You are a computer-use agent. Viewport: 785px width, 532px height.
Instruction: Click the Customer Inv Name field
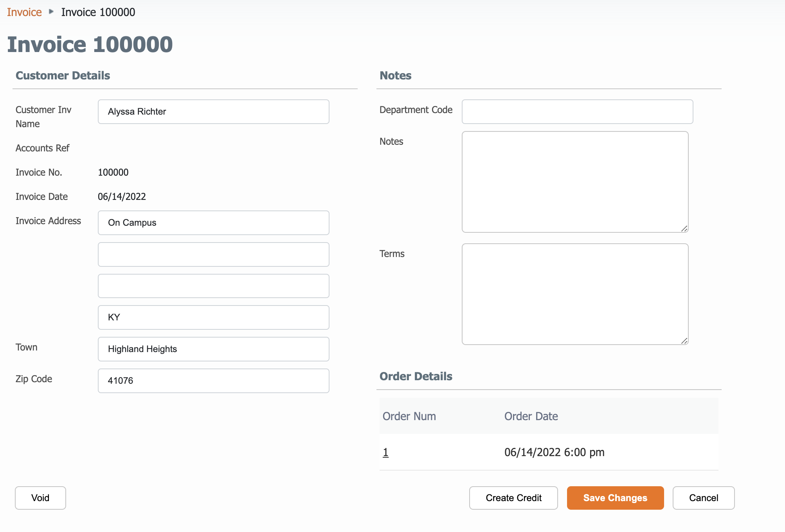coord(214,112)
